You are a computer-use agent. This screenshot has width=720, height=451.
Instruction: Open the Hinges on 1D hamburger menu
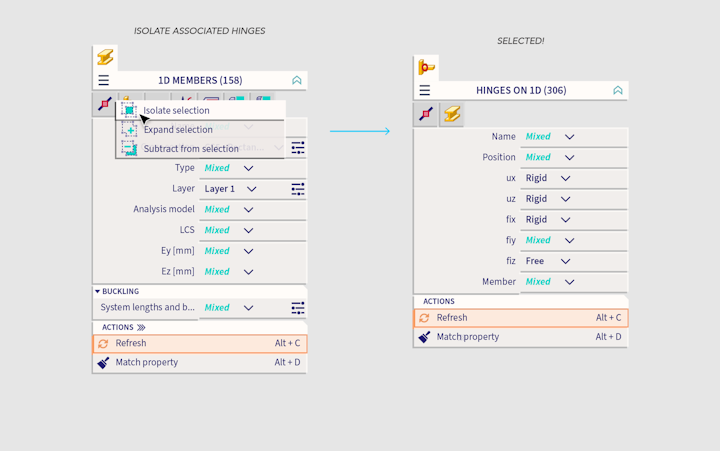tap(424, 90)
